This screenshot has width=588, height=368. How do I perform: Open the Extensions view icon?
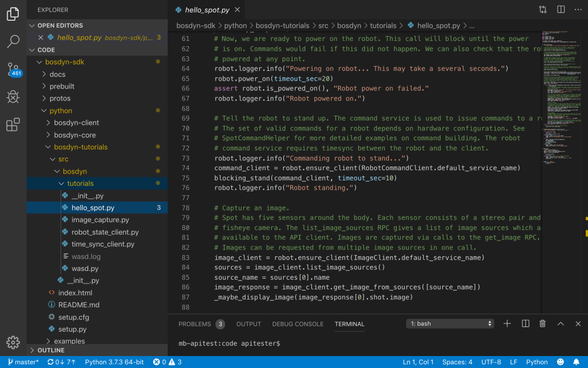[13, 125]
